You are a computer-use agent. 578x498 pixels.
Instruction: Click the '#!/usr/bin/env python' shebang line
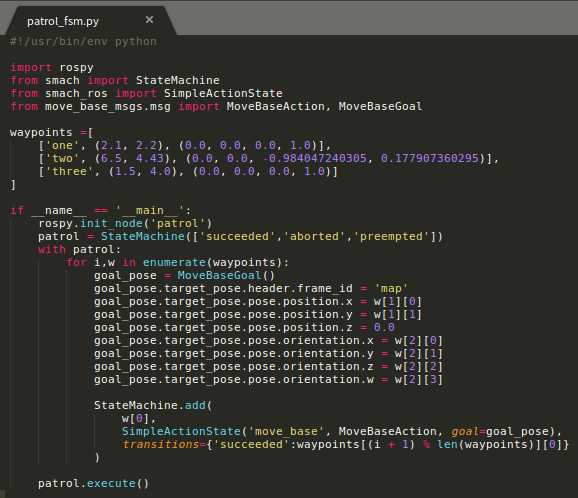[x=83, y=42]
